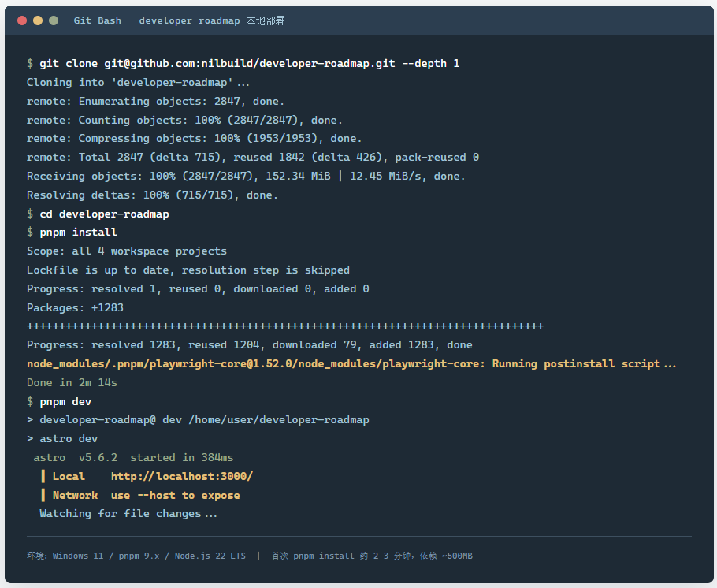
Task: Click the 'cd developer-roadmap' command
Action: click(98, 214)
